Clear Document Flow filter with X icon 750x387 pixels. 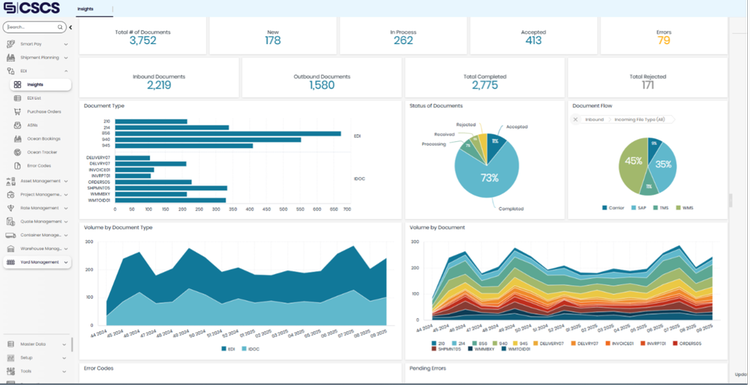coord(575,120)
